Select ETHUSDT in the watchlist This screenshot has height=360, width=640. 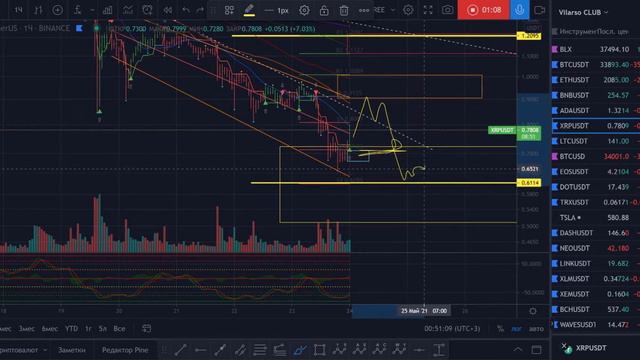point(596,80)
